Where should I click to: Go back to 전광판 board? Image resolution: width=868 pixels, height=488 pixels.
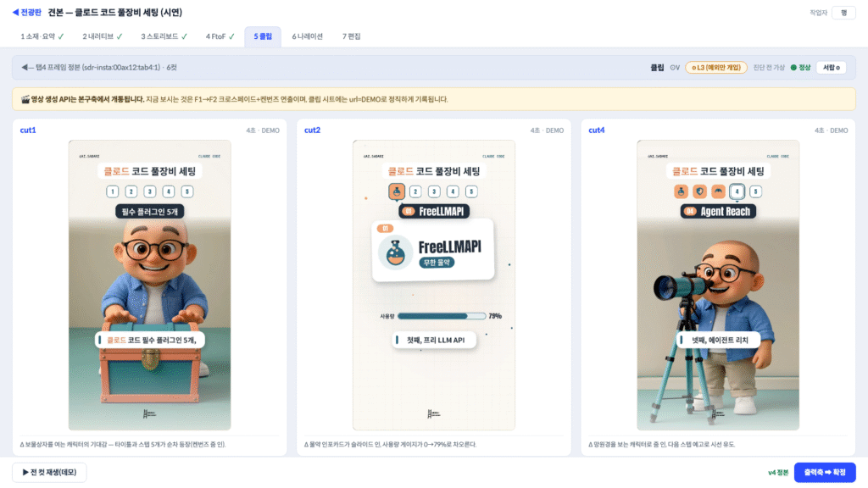(x=26, y=12)
